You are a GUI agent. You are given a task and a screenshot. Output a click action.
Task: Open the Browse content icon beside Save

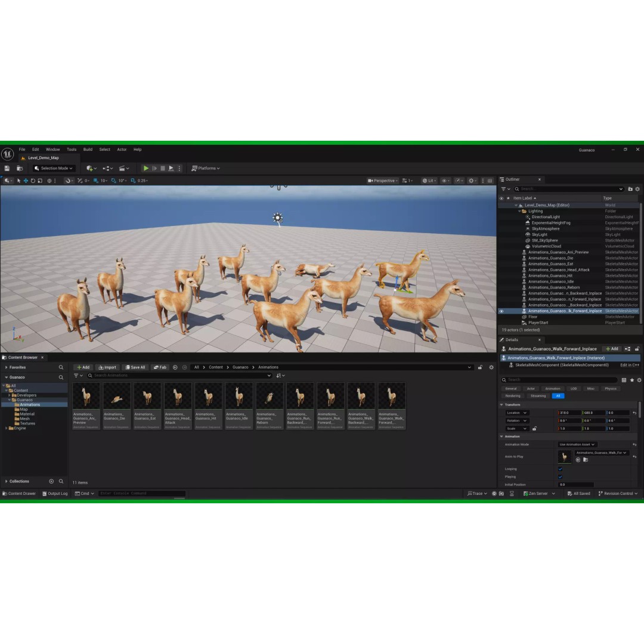point(19,168)
